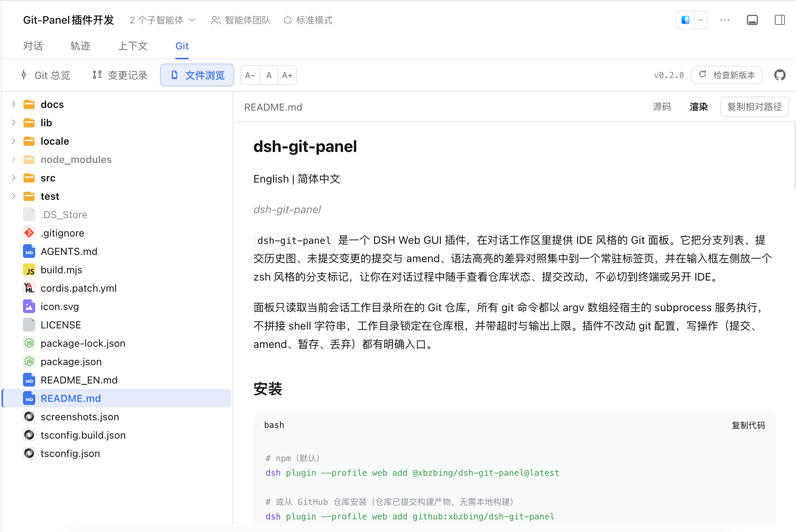Select the Git tab

pos(182,46)
